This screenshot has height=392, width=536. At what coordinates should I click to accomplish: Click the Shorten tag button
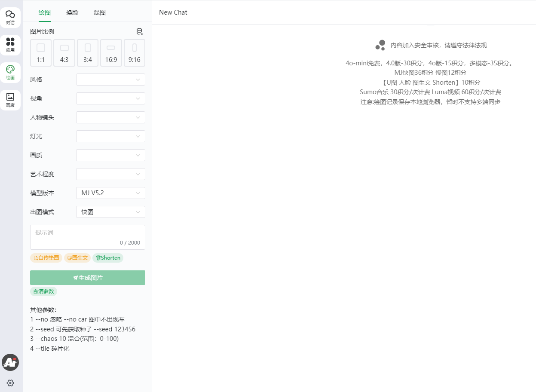(108, 258)
